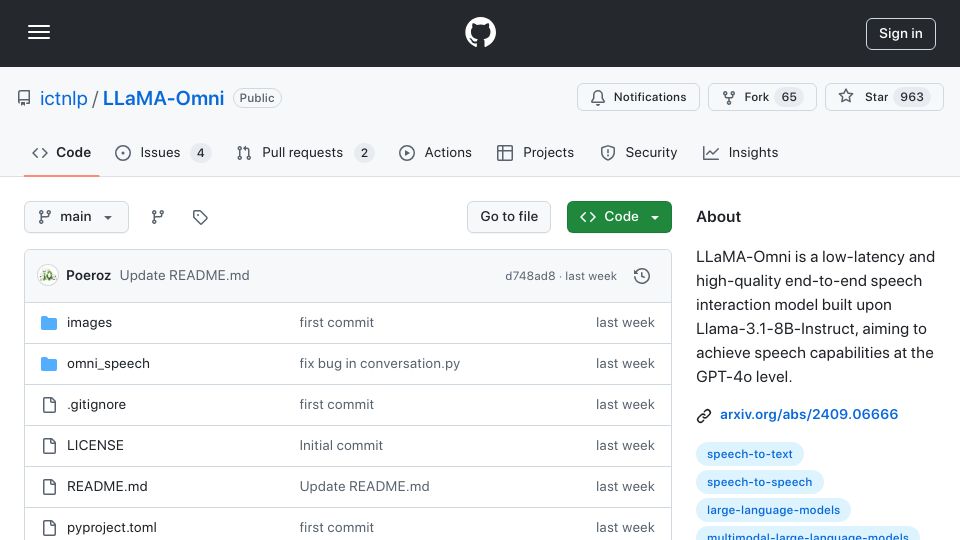Open 'first commit' message in .gitignore row
Image resolution: width=960 pixels, height=540 pixels.
coord(337,405)
